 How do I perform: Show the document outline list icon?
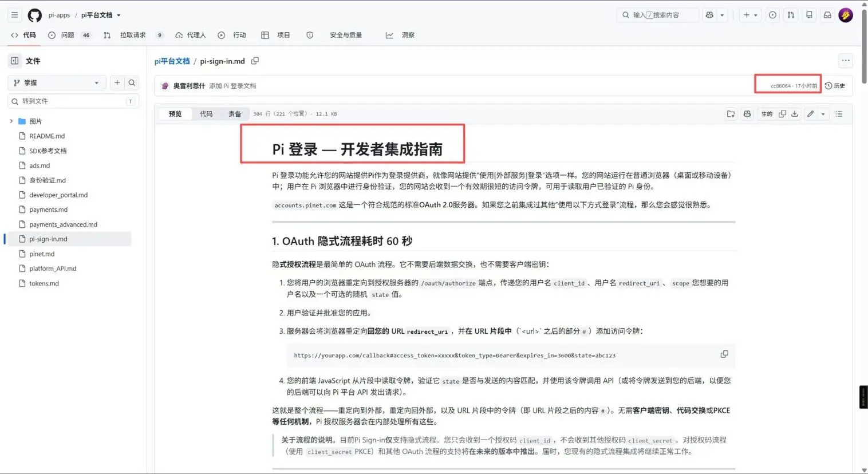coord(839,114)
